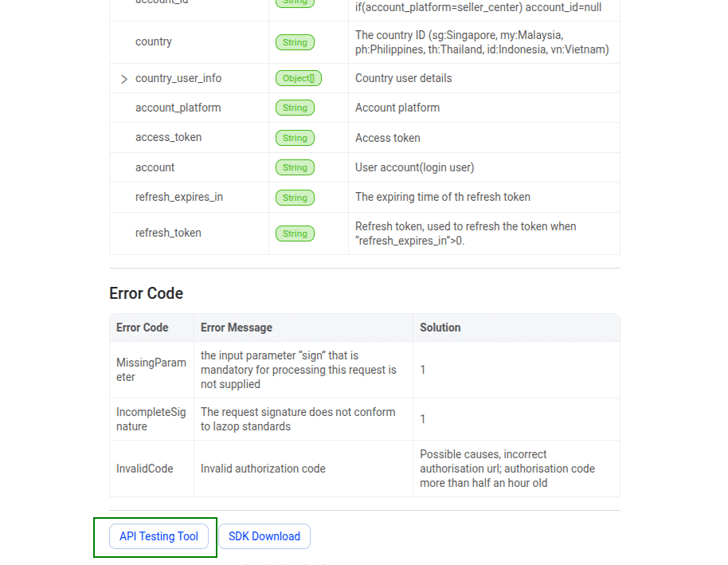Click the InvalidCode error code cell
728x565 pixels.
click(x=145, y=469)
